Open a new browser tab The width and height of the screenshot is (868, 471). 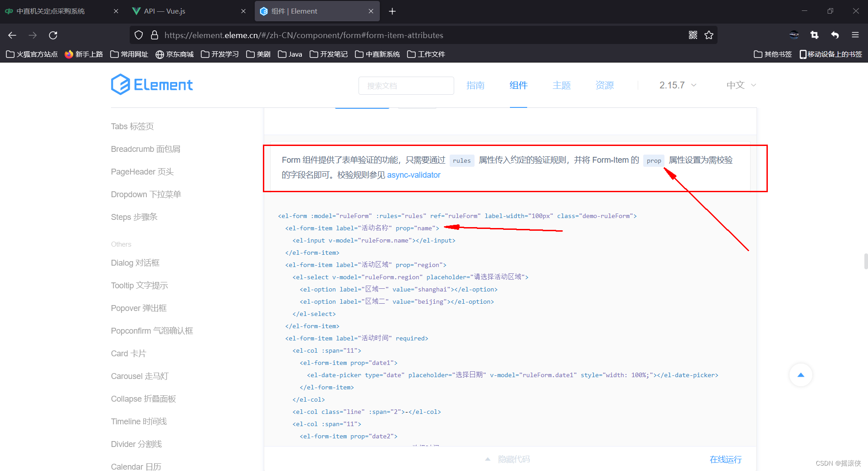point(393,11)
